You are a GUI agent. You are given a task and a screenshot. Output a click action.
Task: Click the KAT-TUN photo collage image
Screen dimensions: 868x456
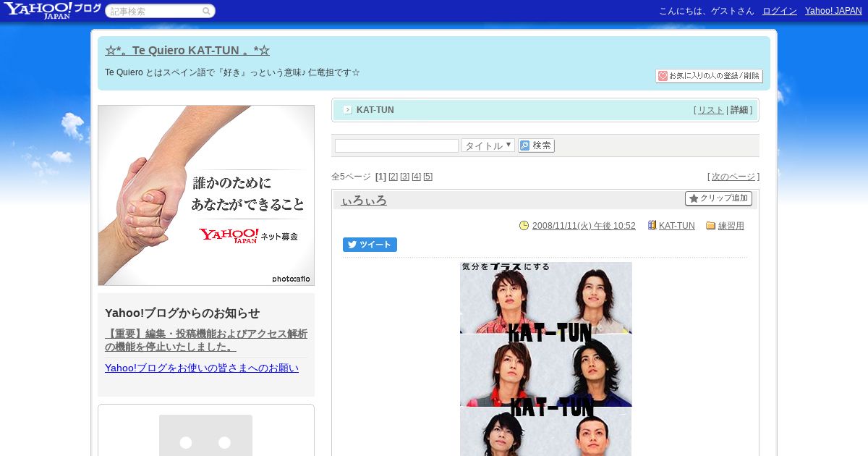tap(546, 359)
